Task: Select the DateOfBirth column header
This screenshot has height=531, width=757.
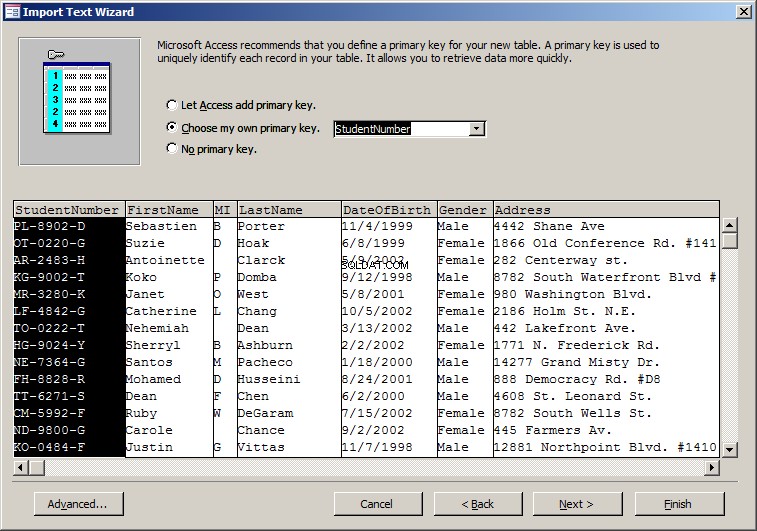Action: 389,210
